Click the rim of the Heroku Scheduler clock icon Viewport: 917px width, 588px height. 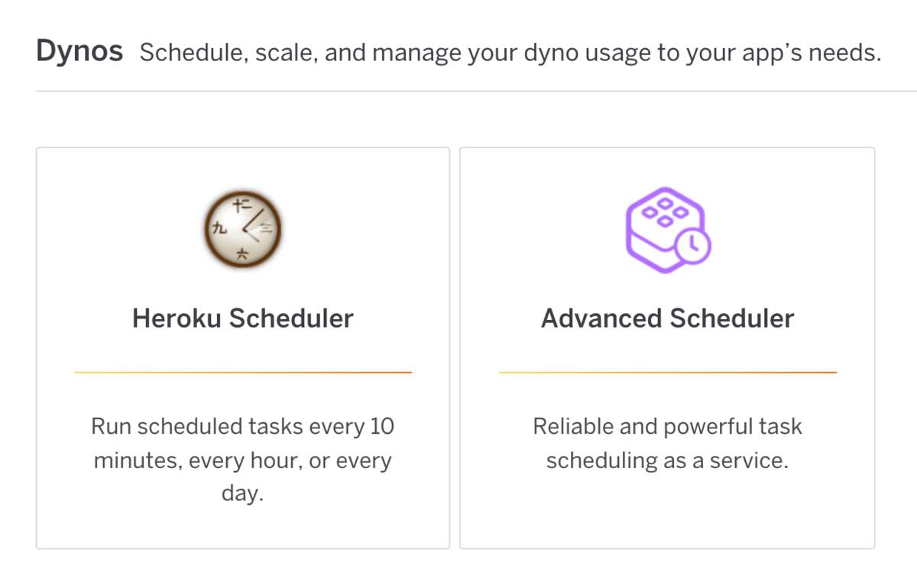[x=242, y=193]
